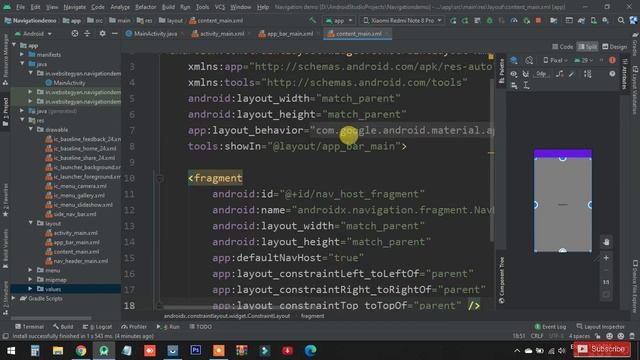640x360 pixels.
Task: Open Google Chrome from the taskbar
Action: pos(81,350)
